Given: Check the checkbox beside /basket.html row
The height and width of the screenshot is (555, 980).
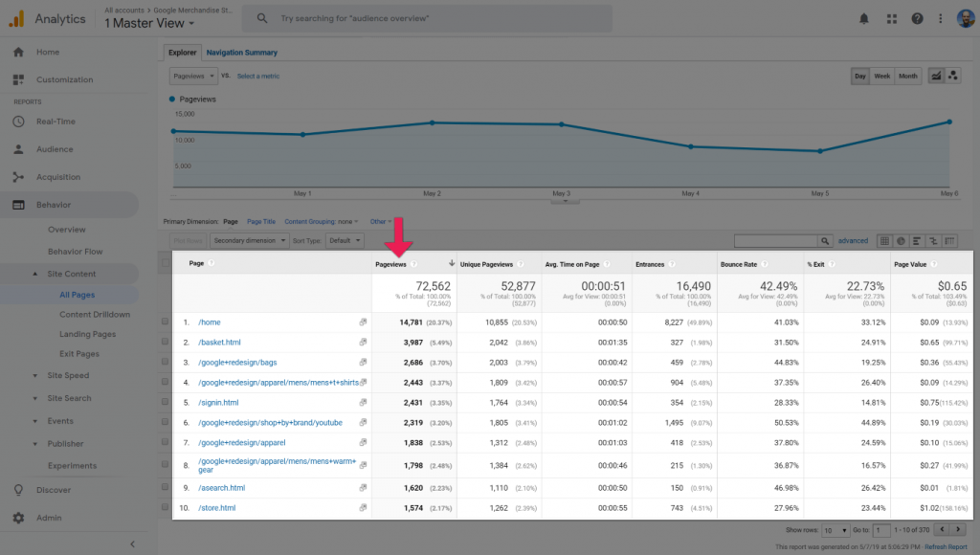Looking at the screenshot, I should [165, 342].
